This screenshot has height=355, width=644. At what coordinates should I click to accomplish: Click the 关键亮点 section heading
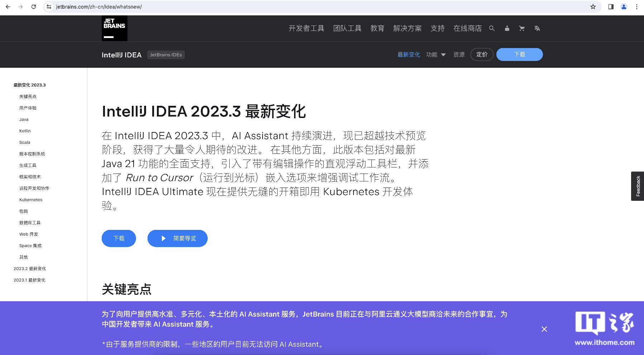[126, 289]
